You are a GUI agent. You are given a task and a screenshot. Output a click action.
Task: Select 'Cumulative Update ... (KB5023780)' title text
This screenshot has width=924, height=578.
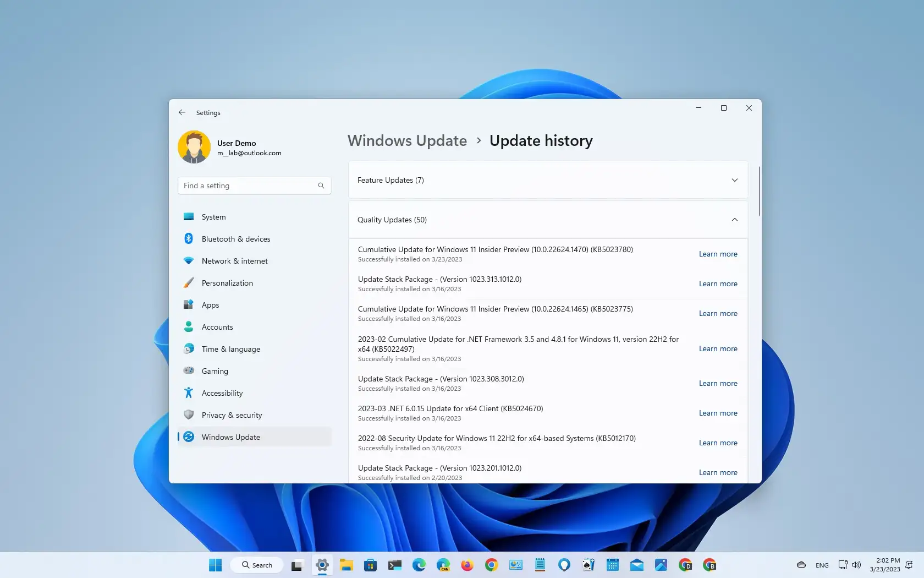pos(496,249)
